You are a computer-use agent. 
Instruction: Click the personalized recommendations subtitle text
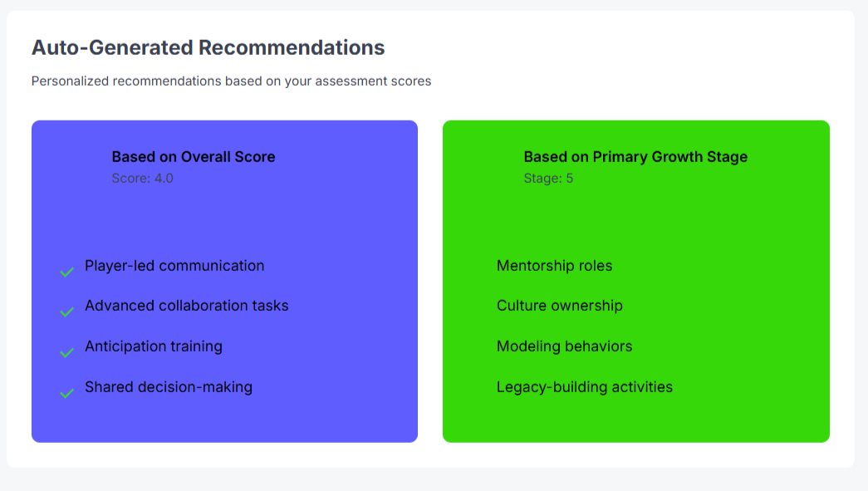[231, 81]
